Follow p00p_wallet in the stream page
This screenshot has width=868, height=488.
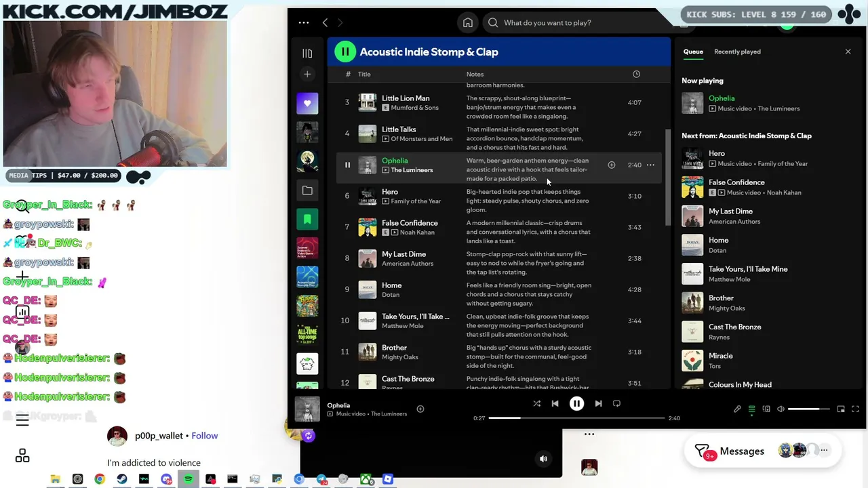click(205, 436)
